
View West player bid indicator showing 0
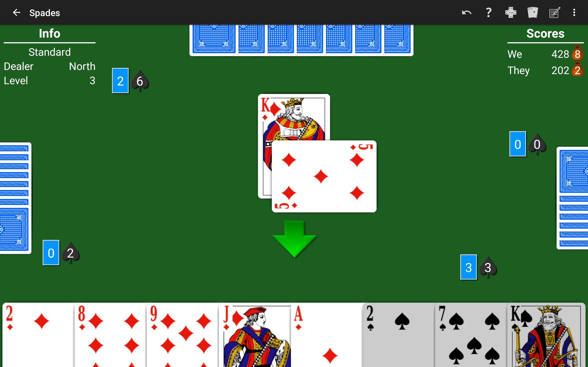51,252
